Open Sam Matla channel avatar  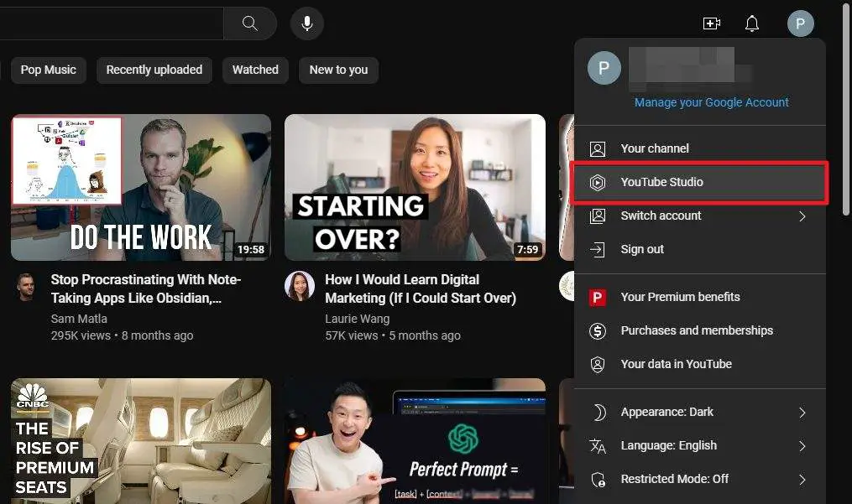click(x=25, y=287)
